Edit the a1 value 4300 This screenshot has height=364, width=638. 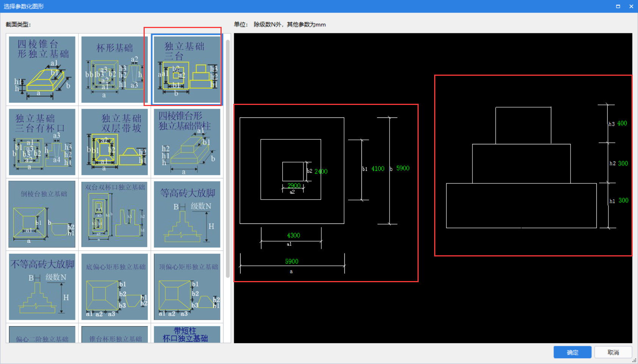coord(294,235)
